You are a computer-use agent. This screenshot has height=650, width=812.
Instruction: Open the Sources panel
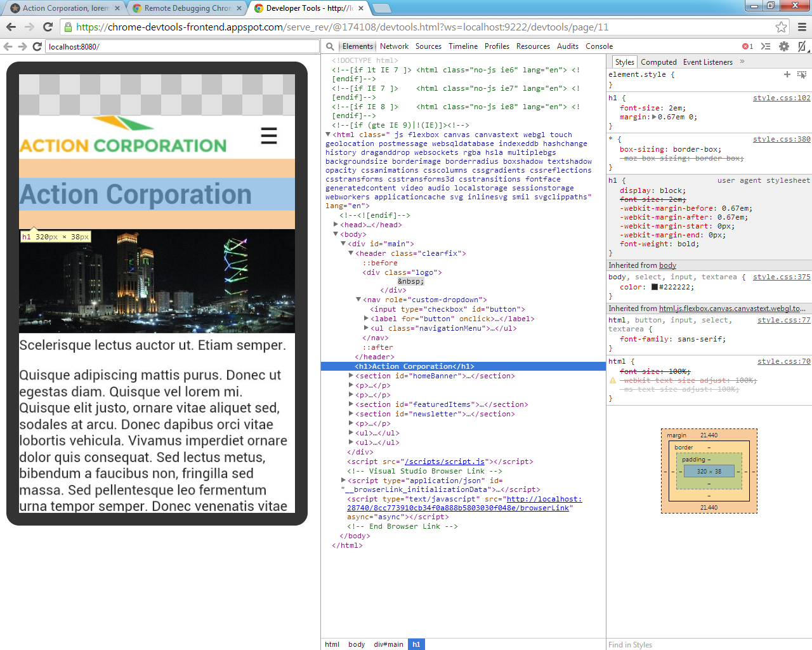click(x=428, y=46)
